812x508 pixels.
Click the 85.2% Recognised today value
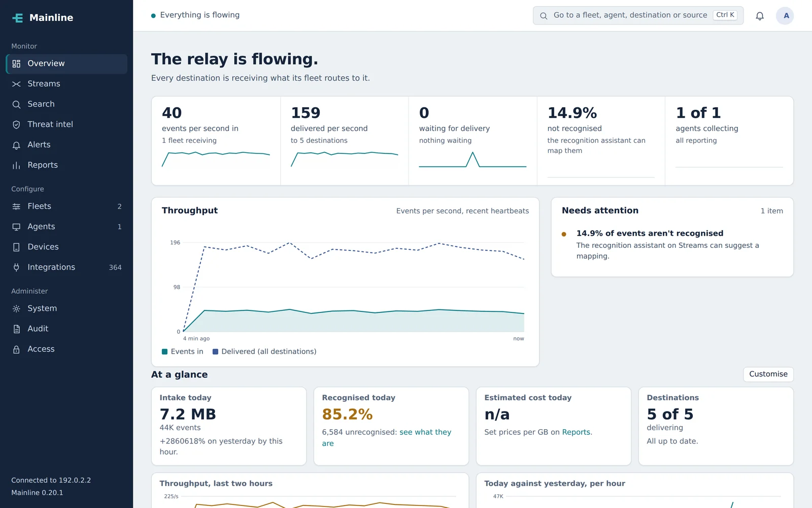[x=347, y=415]
